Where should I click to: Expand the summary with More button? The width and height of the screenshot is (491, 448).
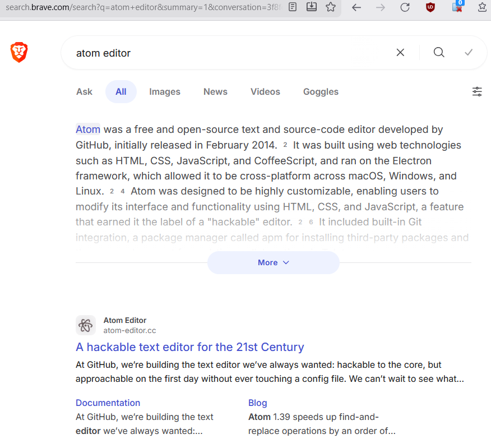click(273, 262)
